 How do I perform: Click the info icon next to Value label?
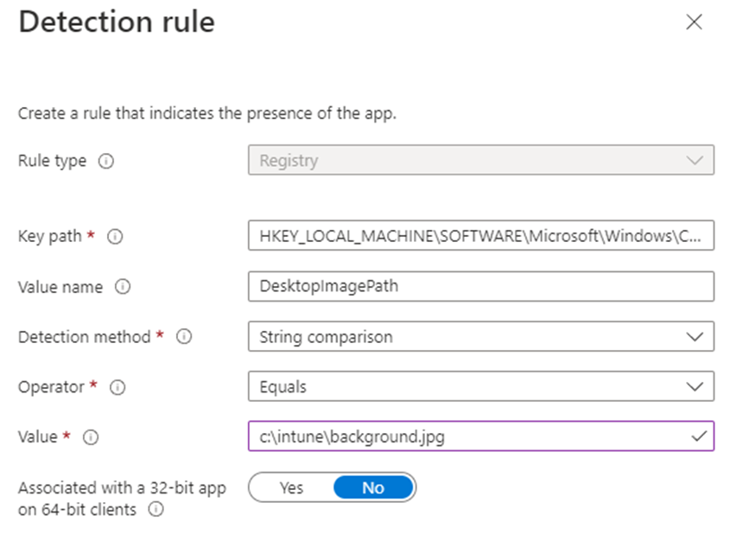tap(91, 437)
